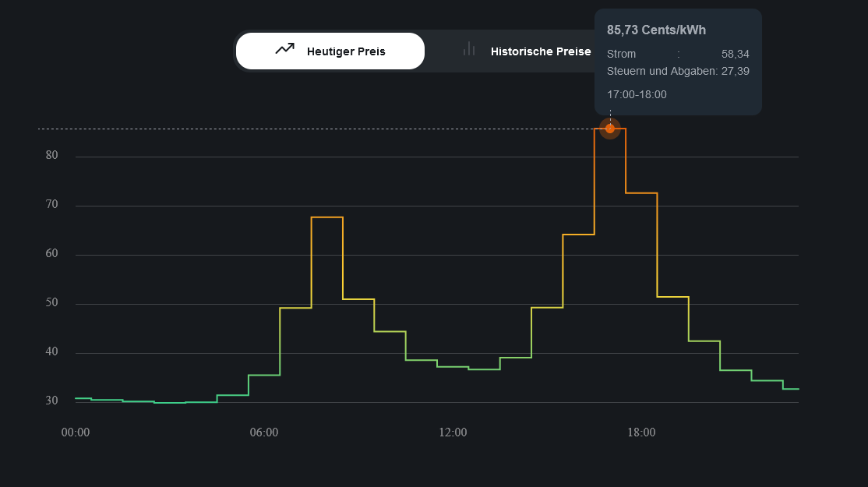Click the orange highlighted peak data point
868x487 pixels.
(x=610, y=129)
